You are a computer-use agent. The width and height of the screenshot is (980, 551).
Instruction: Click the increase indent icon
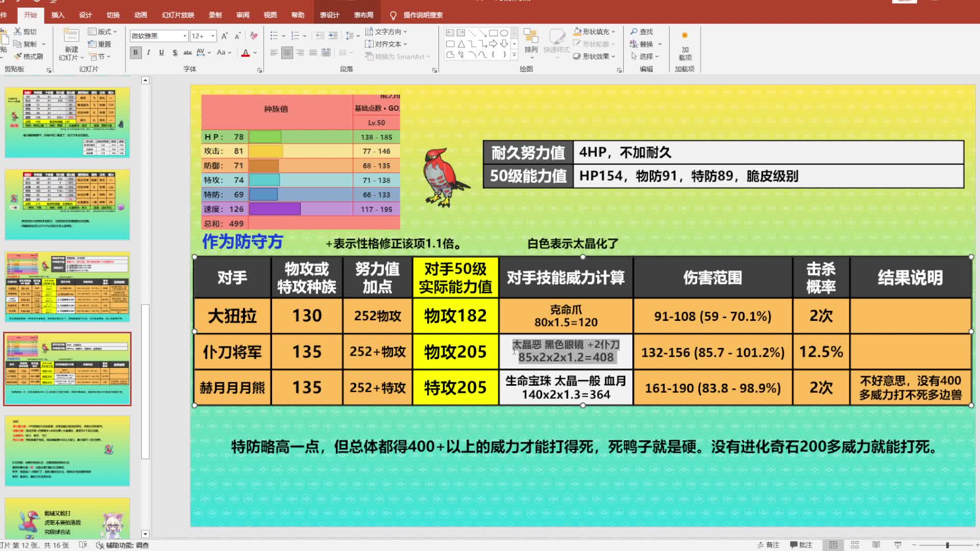(333, 36)
